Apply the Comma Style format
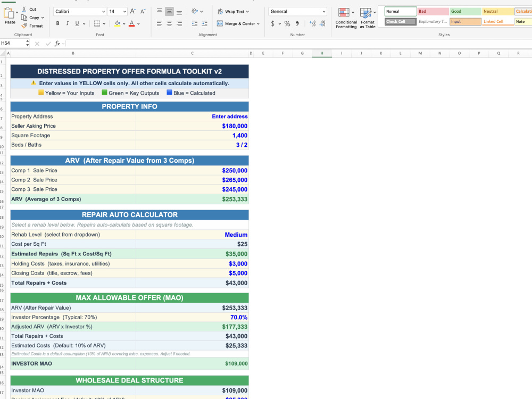Viewport: 532px width, 399px height. [x=297, y=24]
